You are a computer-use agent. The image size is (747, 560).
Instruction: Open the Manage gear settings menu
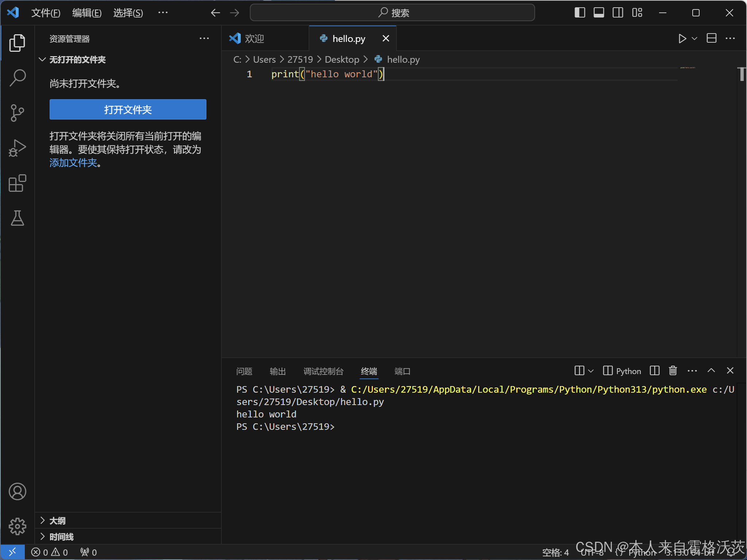17,526
